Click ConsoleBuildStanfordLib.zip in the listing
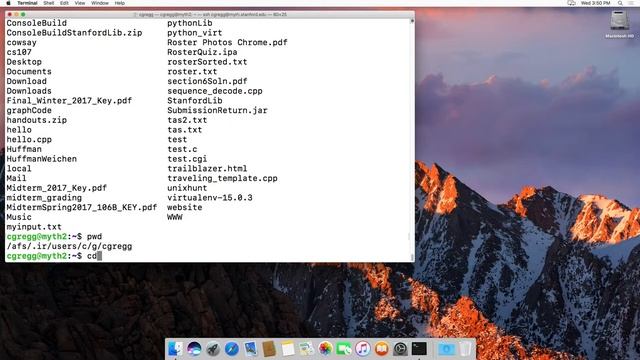 click(x=74, y=33)
